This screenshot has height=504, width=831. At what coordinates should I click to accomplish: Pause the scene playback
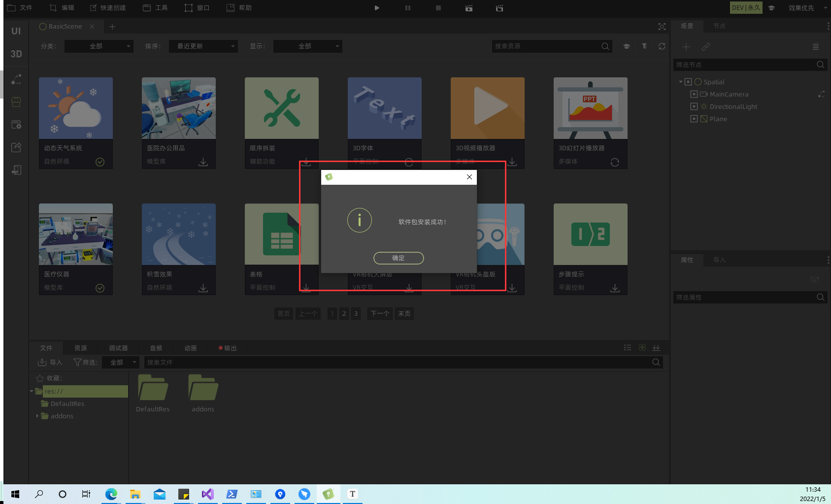pyautogui.click(x=408, y=8)
